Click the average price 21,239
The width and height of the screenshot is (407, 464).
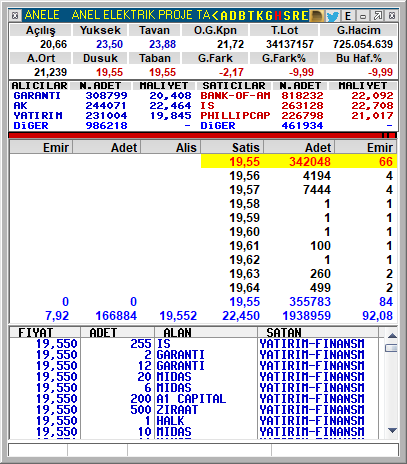click(x=50, y=72)
